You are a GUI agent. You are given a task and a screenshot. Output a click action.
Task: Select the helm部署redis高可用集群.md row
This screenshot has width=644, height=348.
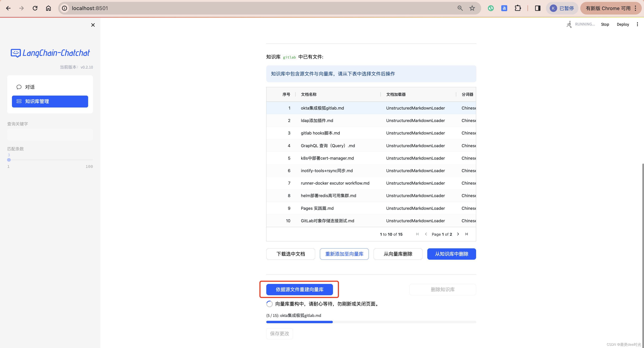tap(371, 195)
